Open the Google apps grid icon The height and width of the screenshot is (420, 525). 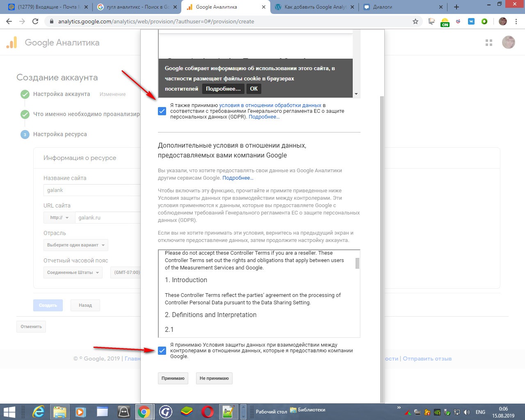tap(489, 43)
